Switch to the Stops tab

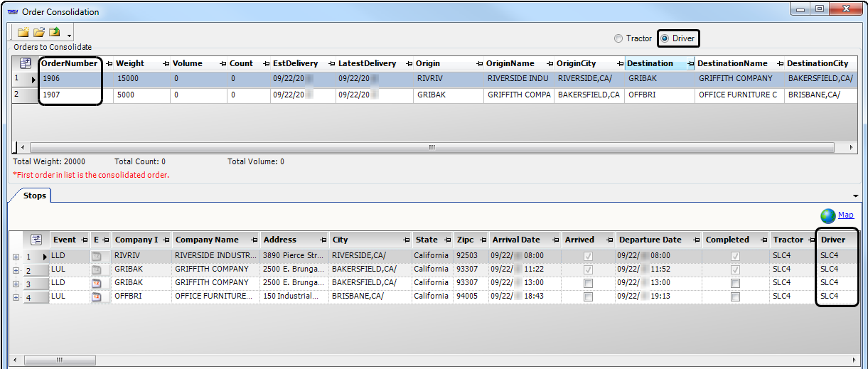coord(34,196)
